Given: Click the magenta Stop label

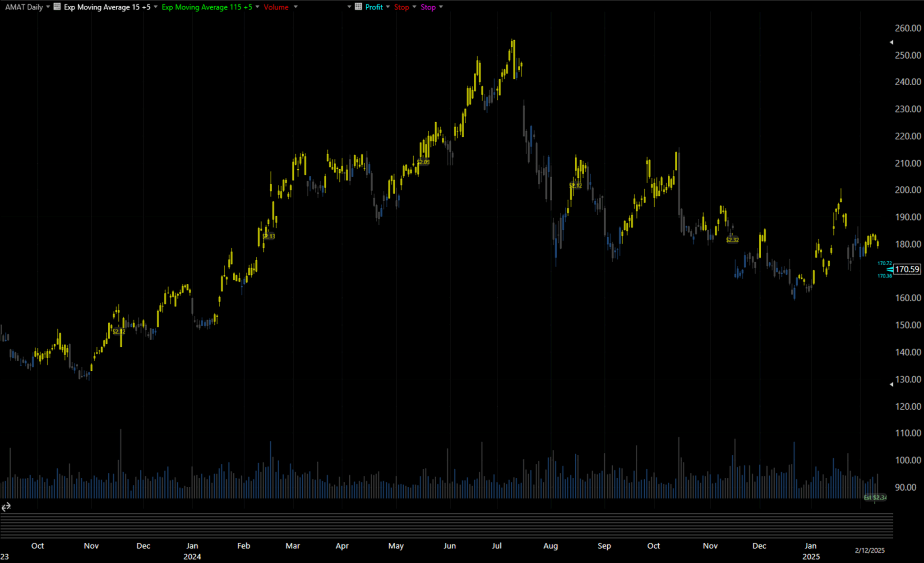Looking at the screenshot, I should coord(428,7).
